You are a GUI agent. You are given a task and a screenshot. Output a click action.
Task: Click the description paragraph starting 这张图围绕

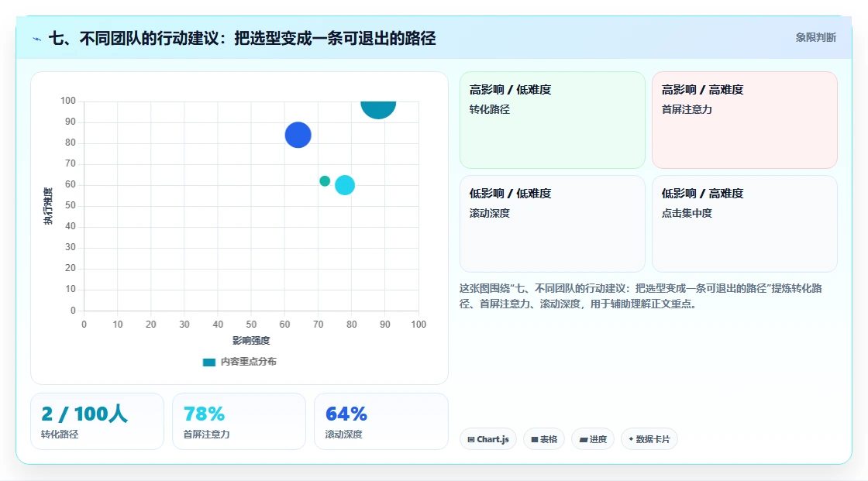click(x=640, y=296)
